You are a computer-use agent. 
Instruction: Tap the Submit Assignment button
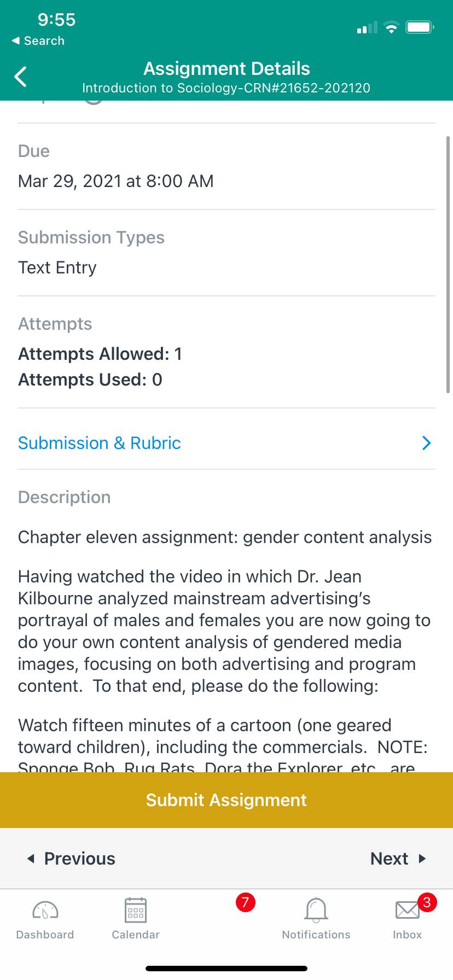click(226, 800)
